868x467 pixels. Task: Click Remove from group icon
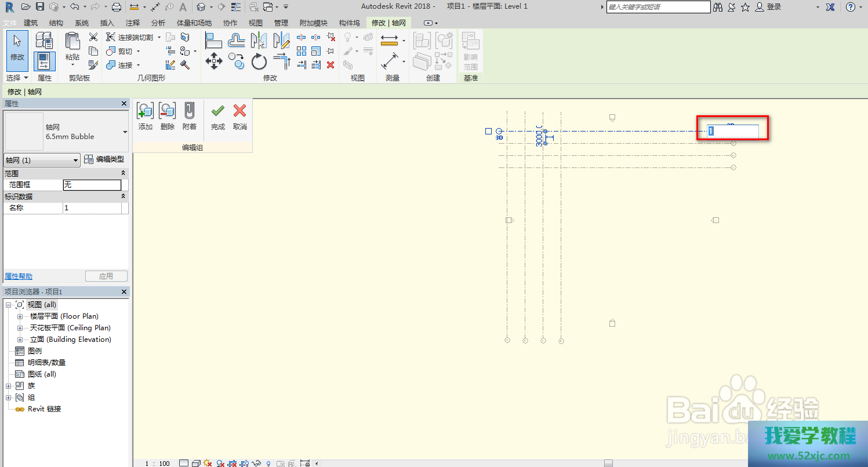(167, 110)
